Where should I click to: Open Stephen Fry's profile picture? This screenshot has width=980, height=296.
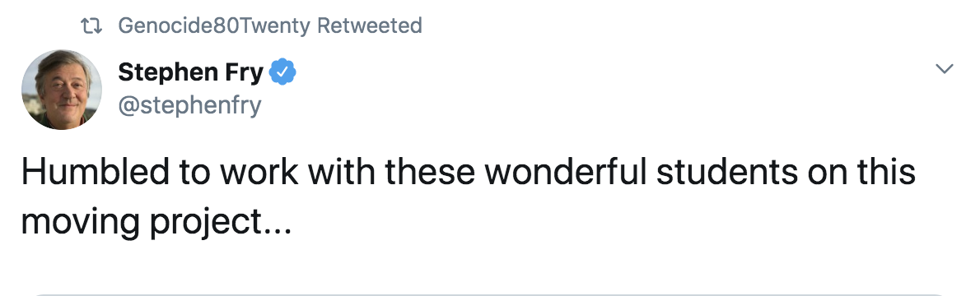click(x=61, y=90)
